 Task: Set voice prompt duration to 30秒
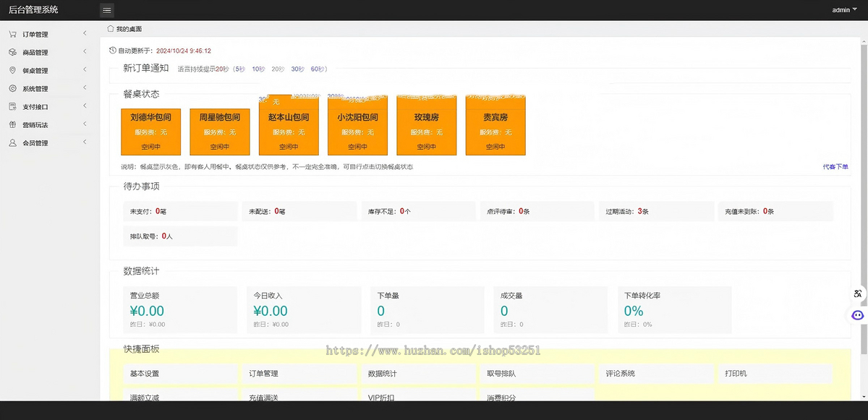tap(297, 69)
